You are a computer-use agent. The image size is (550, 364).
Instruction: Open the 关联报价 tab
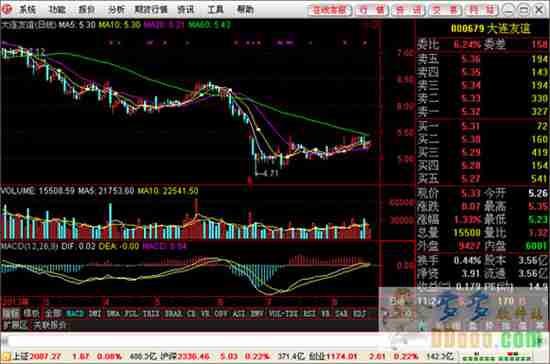click(x=49, y=325)
